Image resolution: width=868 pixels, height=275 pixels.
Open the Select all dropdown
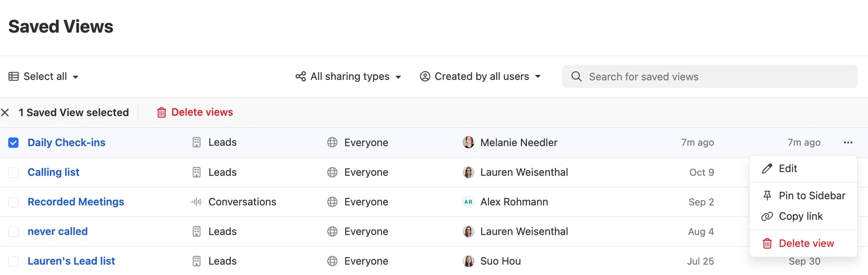[44, 77]
